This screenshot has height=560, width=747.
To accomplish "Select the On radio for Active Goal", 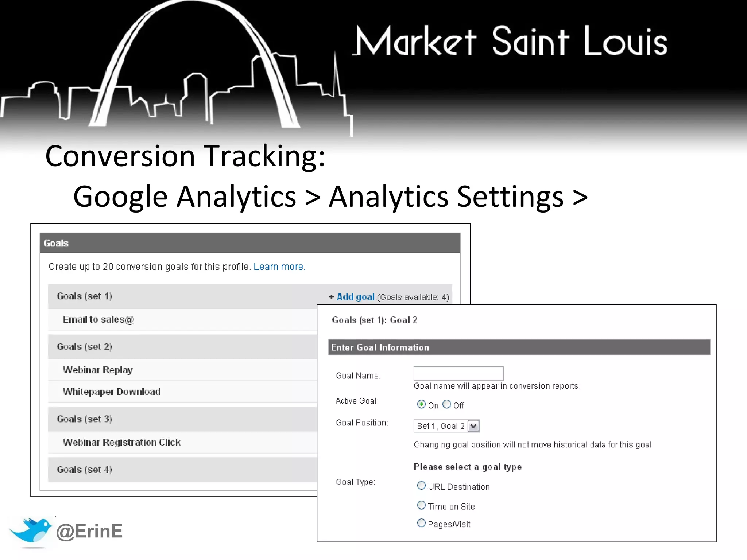I will pyautogui.click(x=421, y=404).
